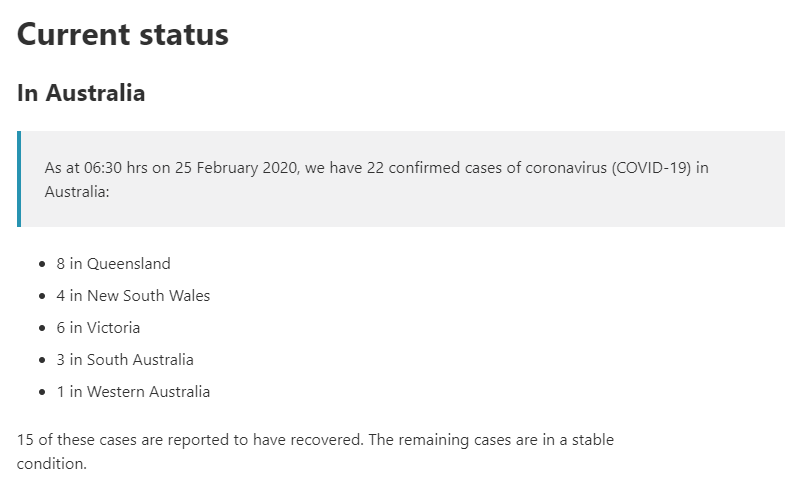
Task: Click the "1 in Western Australia" item
Action: coord(133,392)
